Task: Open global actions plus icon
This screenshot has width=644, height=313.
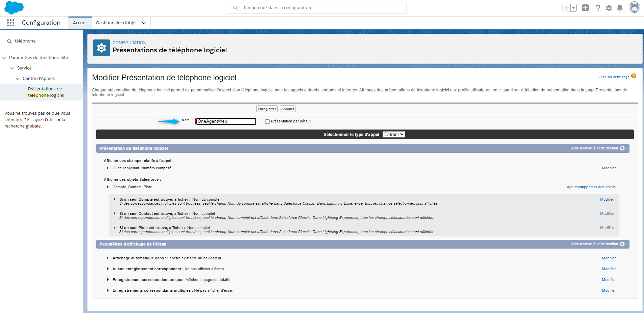Action: (x=585, y=8)
